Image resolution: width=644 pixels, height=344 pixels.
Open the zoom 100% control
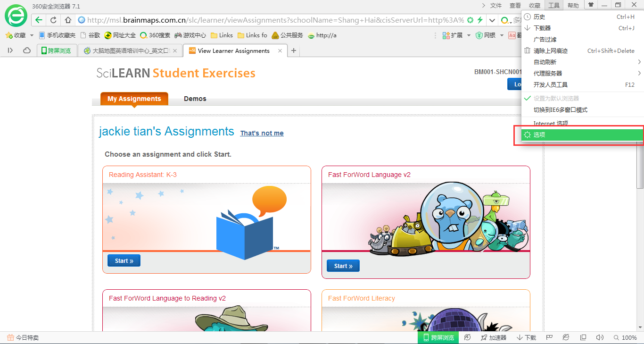625,338
